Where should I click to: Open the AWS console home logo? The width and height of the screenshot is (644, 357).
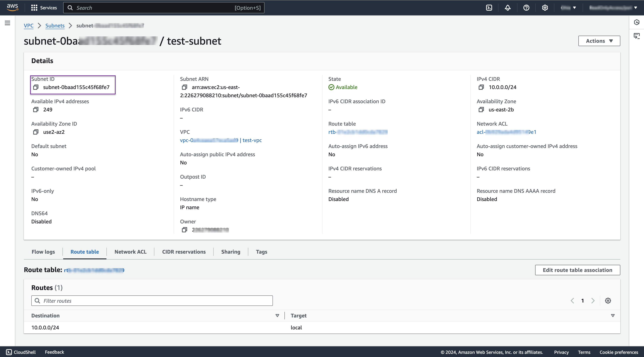[12, 7]
